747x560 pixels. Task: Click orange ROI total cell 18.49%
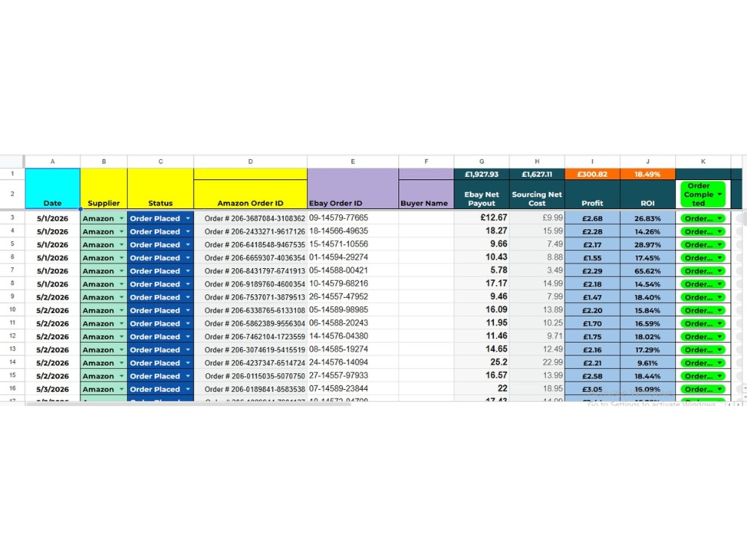(648, 174)
